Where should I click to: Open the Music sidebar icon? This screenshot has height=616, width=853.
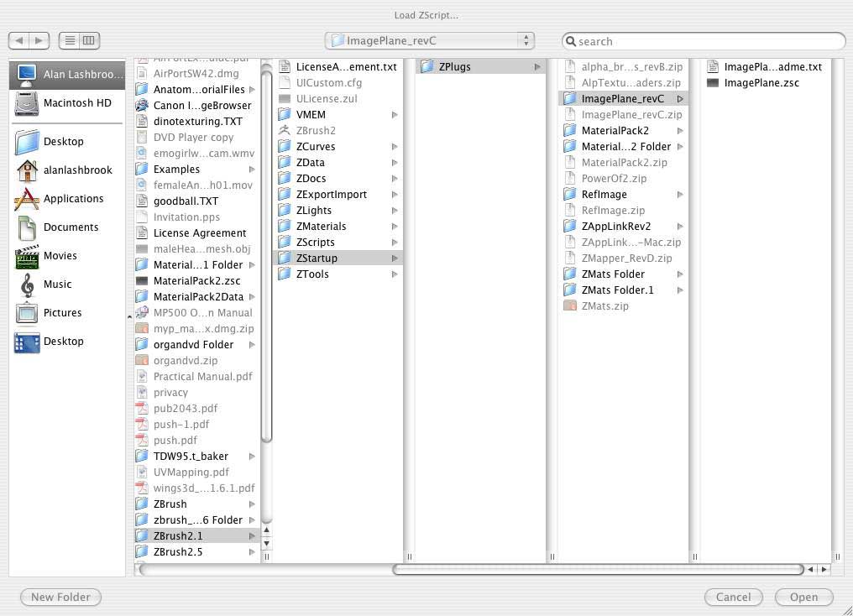pos(27,285)
